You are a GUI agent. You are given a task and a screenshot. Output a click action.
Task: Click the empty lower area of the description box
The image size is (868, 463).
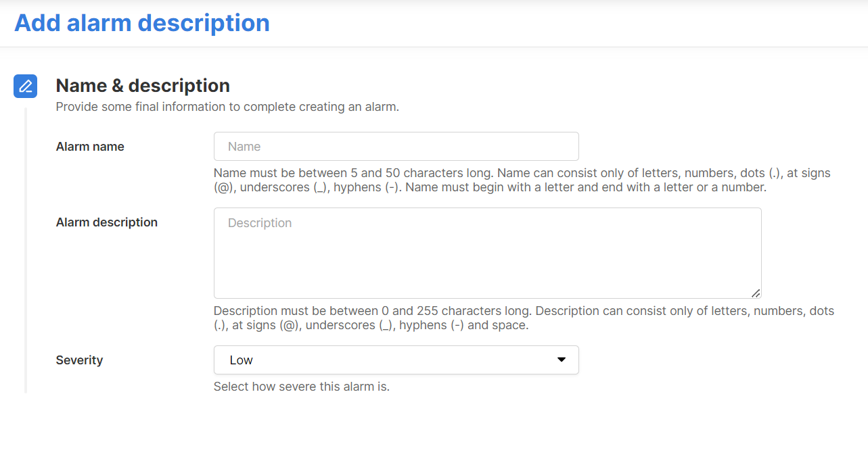(x=487, y=277)
